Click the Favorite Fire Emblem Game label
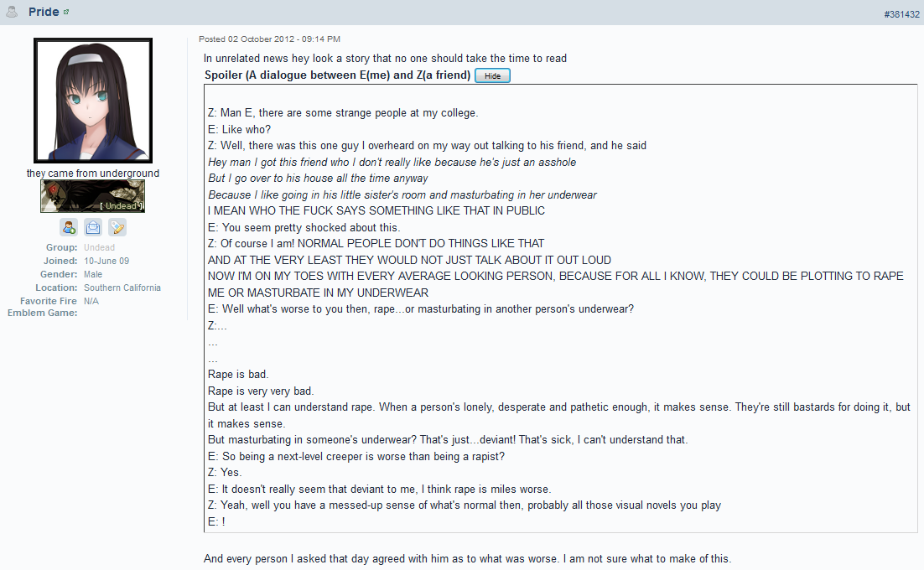 pyautogui.click(x=43, y=307)
